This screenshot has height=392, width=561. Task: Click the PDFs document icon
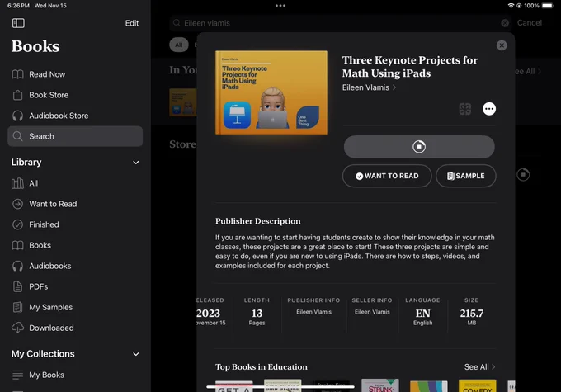(17, 286)
